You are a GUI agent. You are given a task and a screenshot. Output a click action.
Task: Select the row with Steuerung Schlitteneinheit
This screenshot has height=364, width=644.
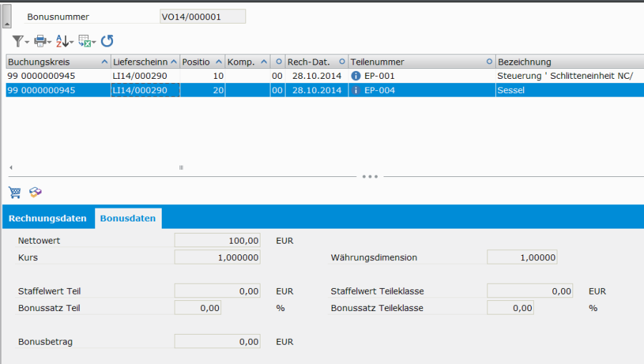tap(565, 75)
